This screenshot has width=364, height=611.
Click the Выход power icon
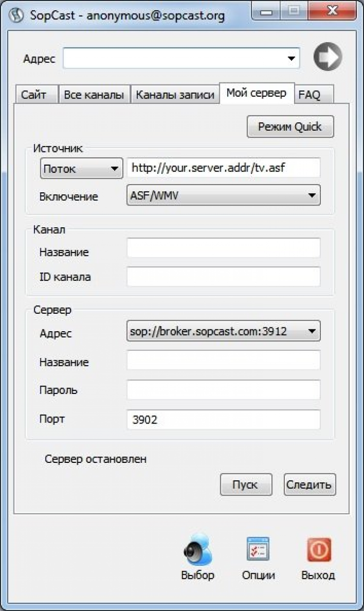319,549
